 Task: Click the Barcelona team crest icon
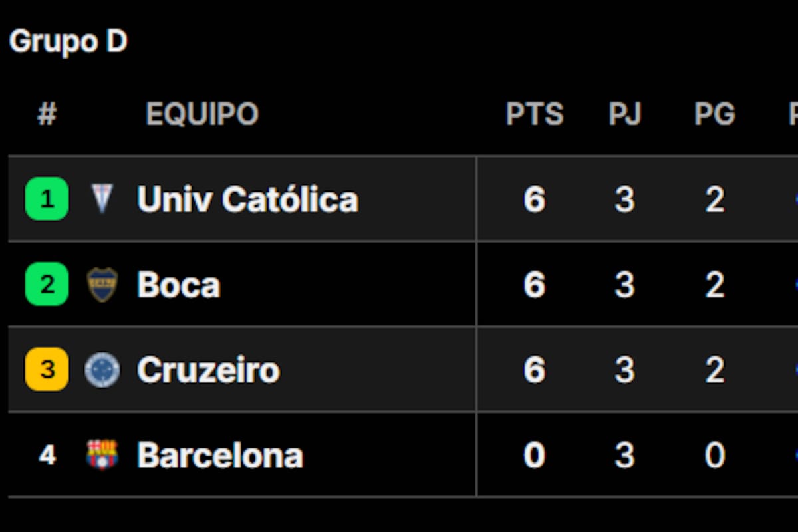click(x=102, y=455)
